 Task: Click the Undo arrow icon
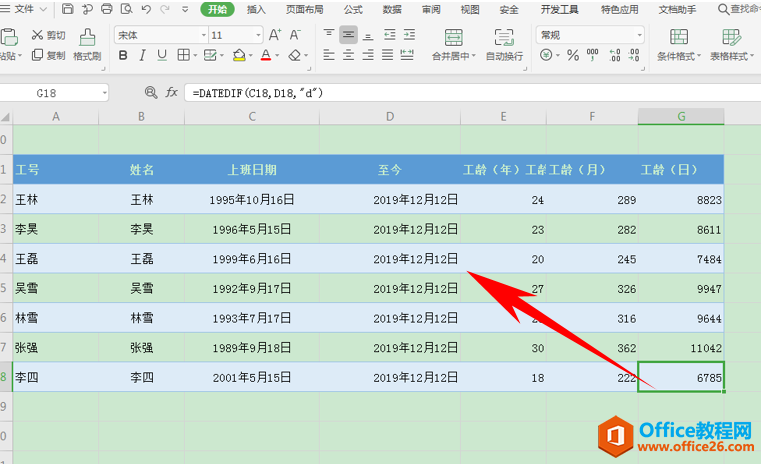tap(145, 9)
